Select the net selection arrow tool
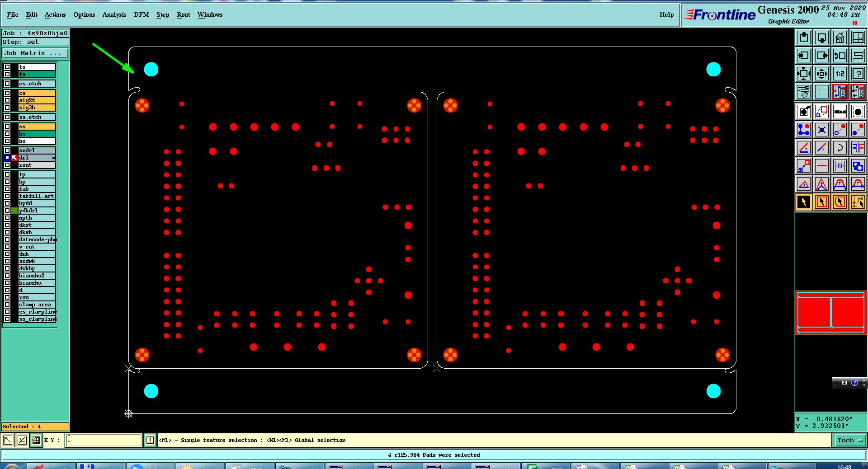Image resolution: width=868 pixels, height=469 pixels. pos(858,202)
